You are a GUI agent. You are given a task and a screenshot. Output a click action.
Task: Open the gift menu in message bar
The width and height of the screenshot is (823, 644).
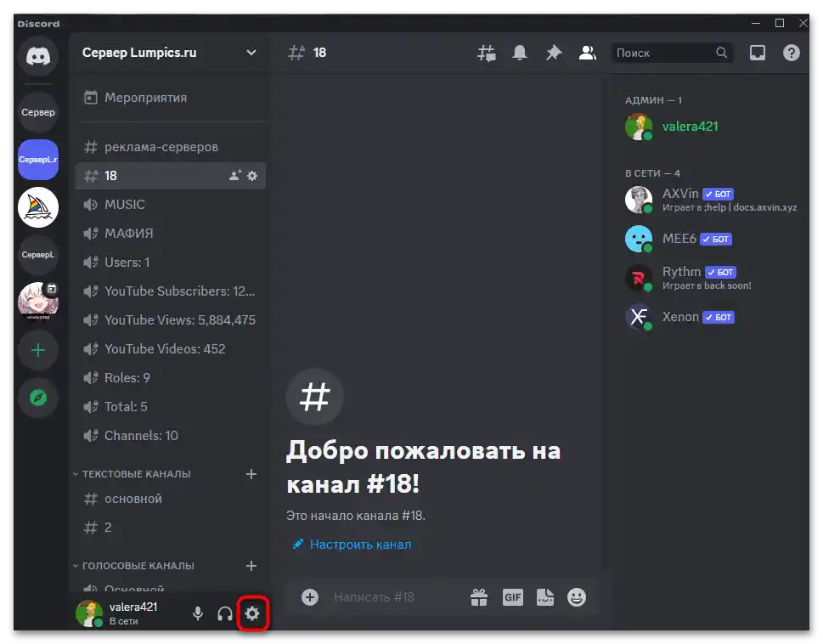[x=479, y=596]
